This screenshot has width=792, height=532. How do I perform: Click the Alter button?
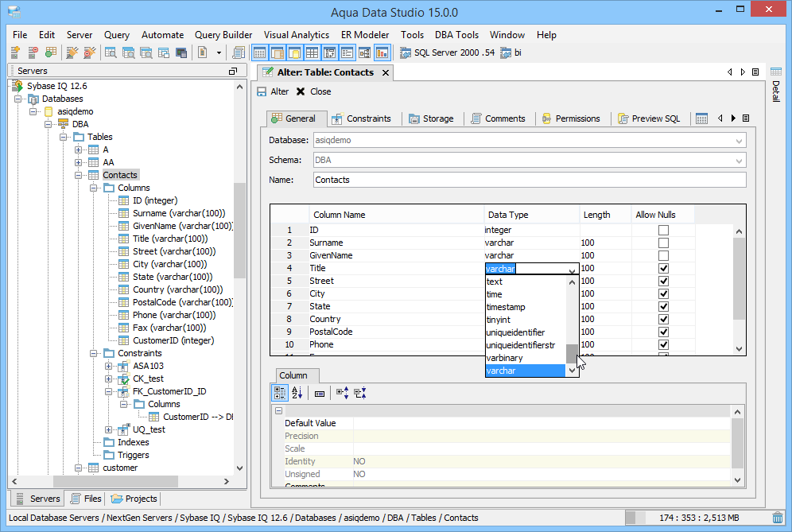point(273,91)
